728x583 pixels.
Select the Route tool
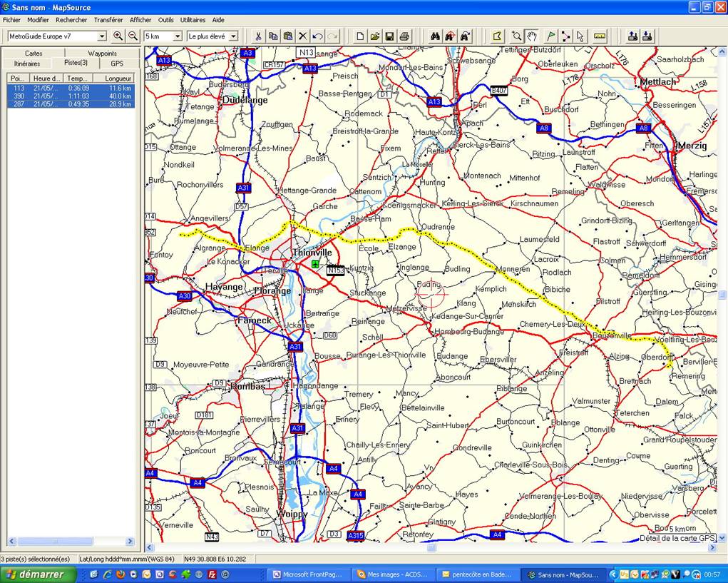pos(565,36)
